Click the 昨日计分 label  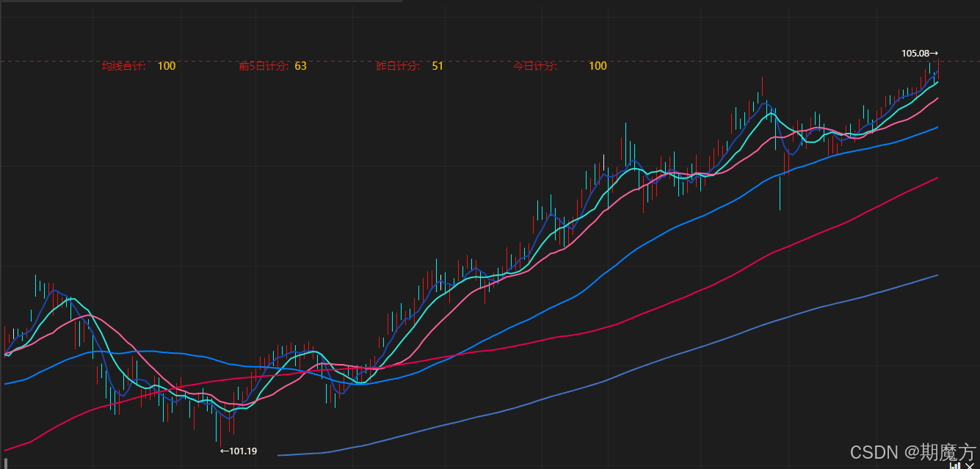398,66
